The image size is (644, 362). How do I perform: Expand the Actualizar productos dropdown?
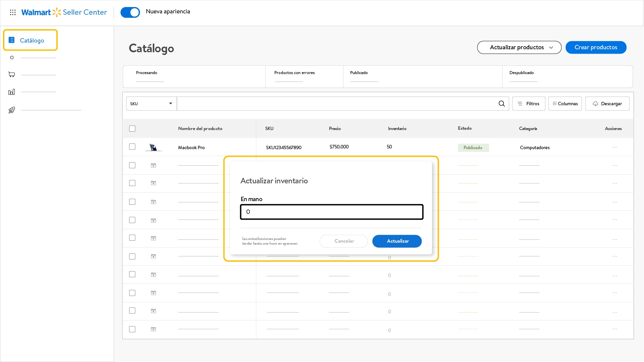click(x=519, y=47)
